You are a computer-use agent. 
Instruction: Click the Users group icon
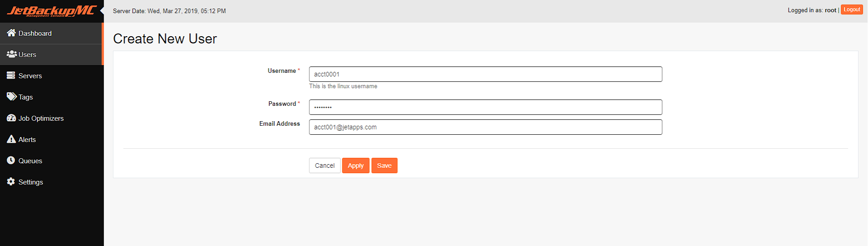(x=12, y=54)
